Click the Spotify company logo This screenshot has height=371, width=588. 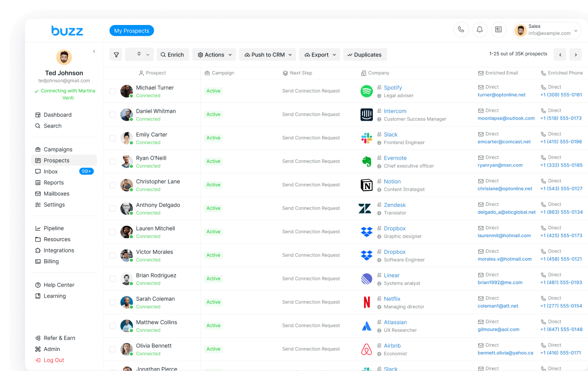[367, 91]
